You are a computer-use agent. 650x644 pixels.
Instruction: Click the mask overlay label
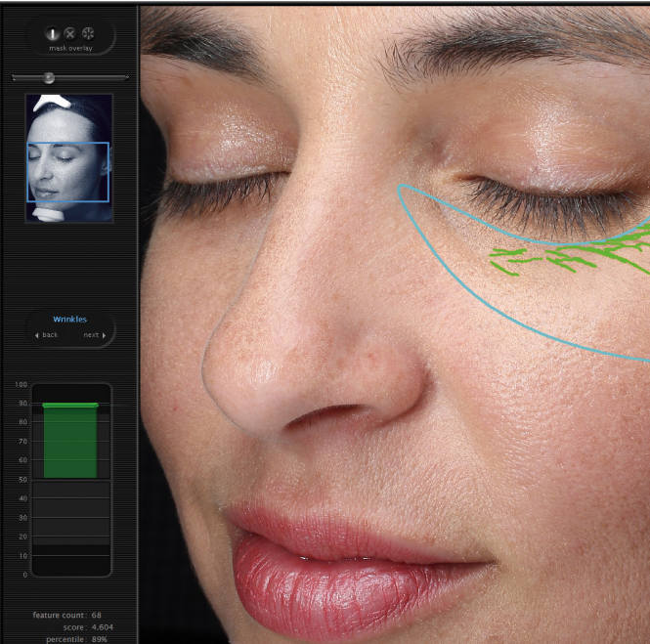[69, 47]
